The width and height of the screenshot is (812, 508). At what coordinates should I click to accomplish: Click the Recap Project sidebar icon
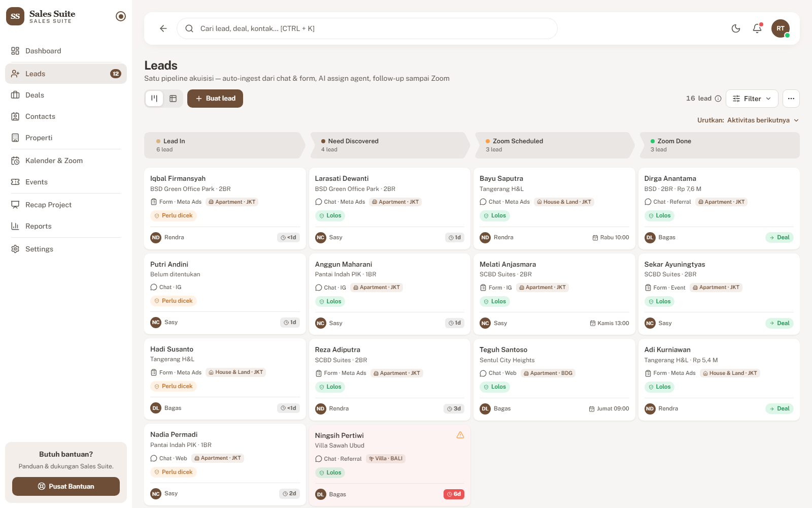15,205
